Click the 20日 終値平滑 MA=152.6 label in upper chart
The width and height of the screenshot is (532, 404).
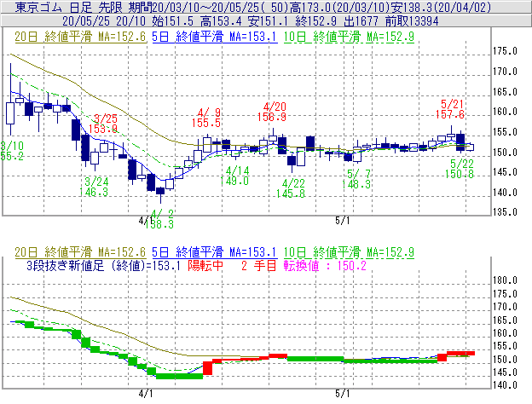pyautogui.click(x=80, y=37)
